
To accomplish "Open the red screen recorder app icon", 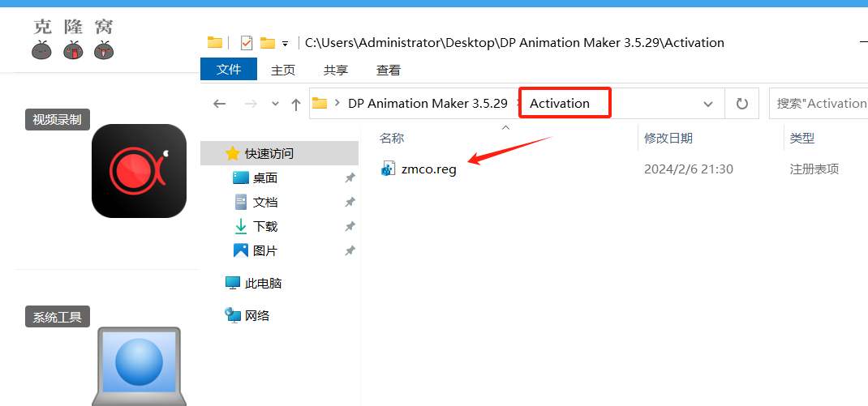I will click(x=139, y=171).
